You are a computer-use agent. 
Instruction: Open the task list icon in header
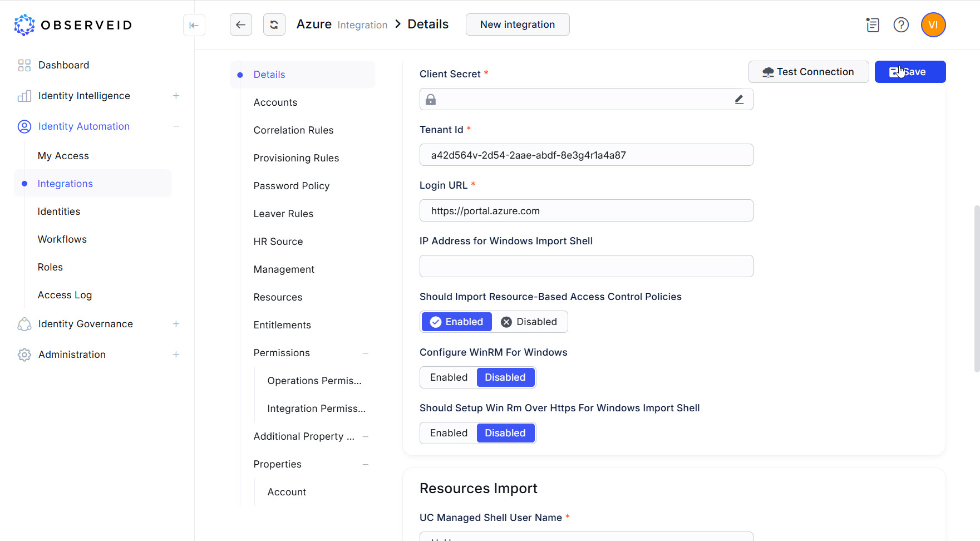(x=872, y=25)
